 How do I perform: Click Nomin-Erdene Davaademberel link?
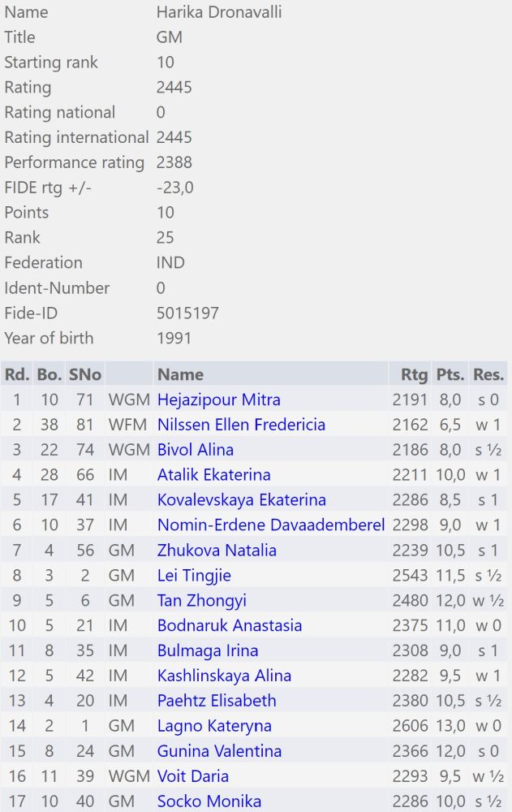(271, 525)
